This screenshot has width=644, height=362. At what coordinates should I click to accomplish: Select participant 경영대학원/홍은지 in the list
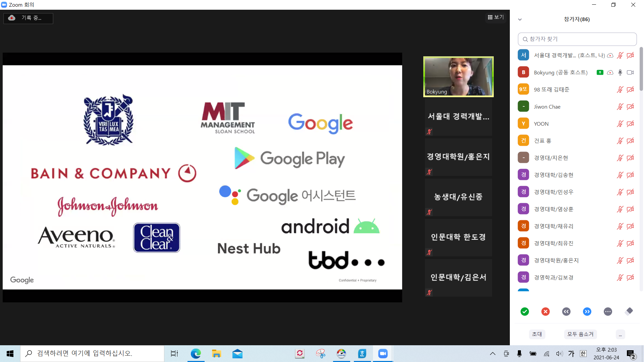pos(576,260)
